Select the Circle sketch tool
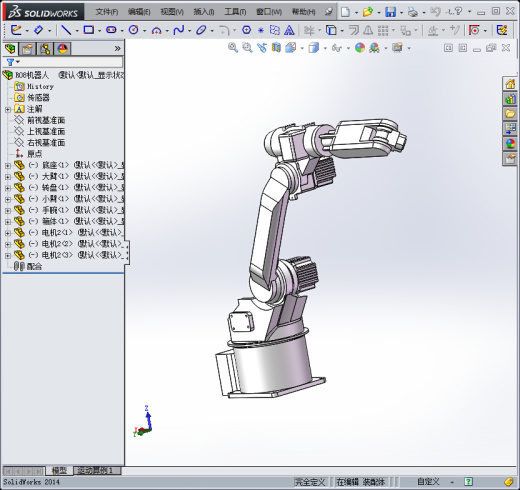The width and height of the screenshot is (520, 490). point(134,30)
